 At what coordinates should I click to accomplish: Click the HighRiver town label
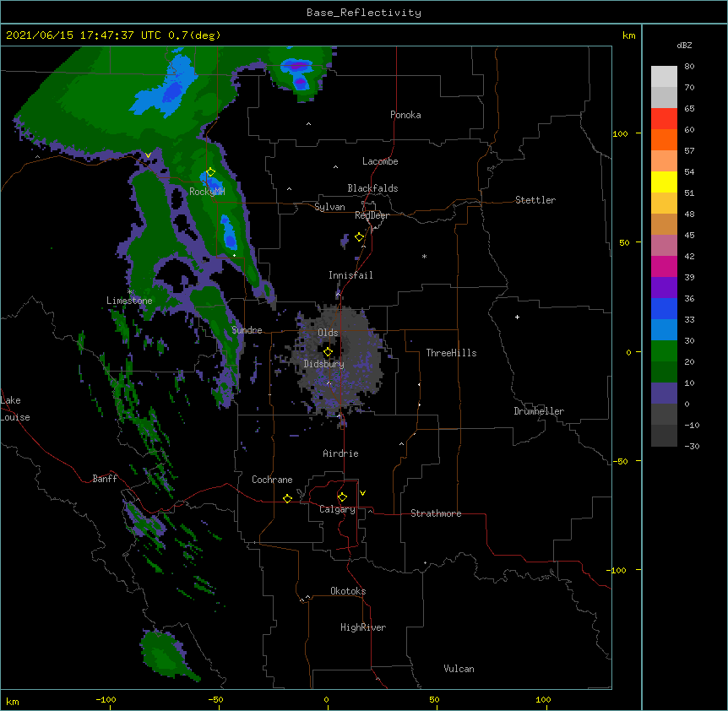(363, 627)
